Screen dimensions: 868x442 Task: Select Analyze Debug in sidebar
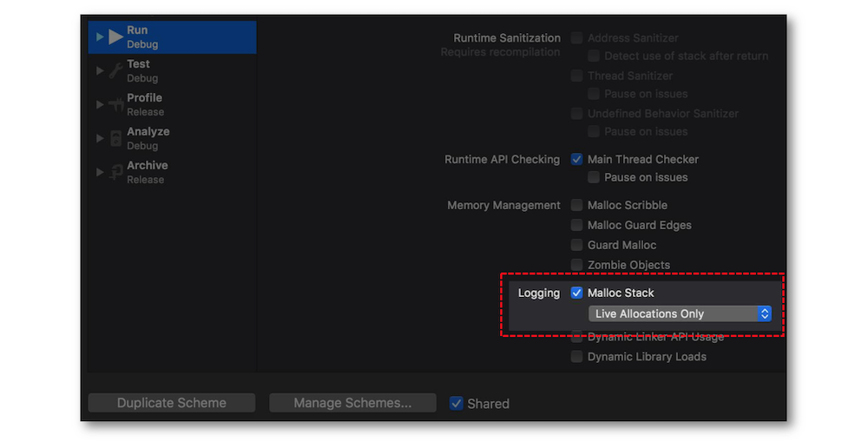pyautogui.click(x=172, y=138)
